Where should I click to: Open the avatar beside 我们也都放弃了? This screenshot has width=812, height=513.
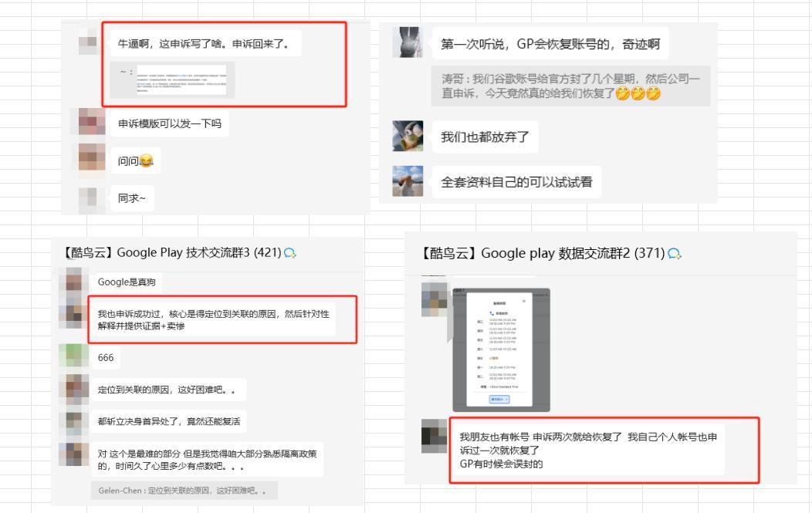(x=408, y=136)
